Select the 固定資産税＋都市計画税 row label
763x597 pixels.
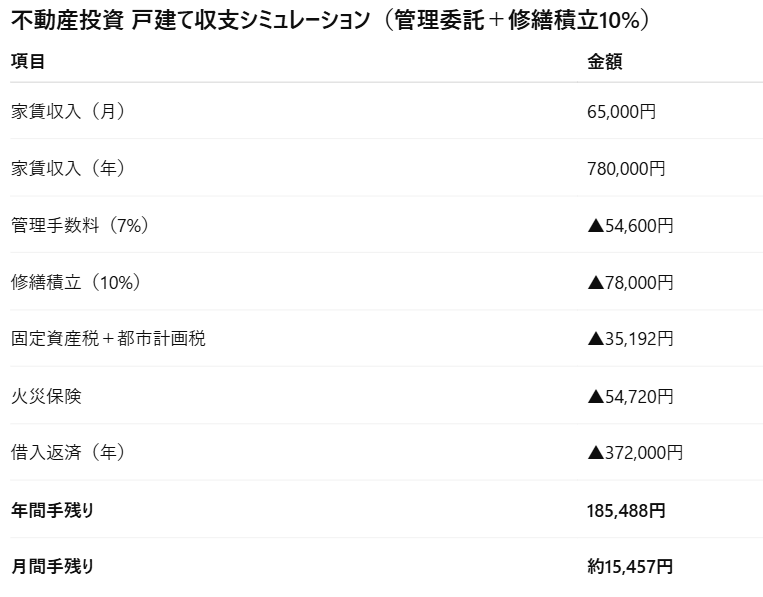click(108, 339)
